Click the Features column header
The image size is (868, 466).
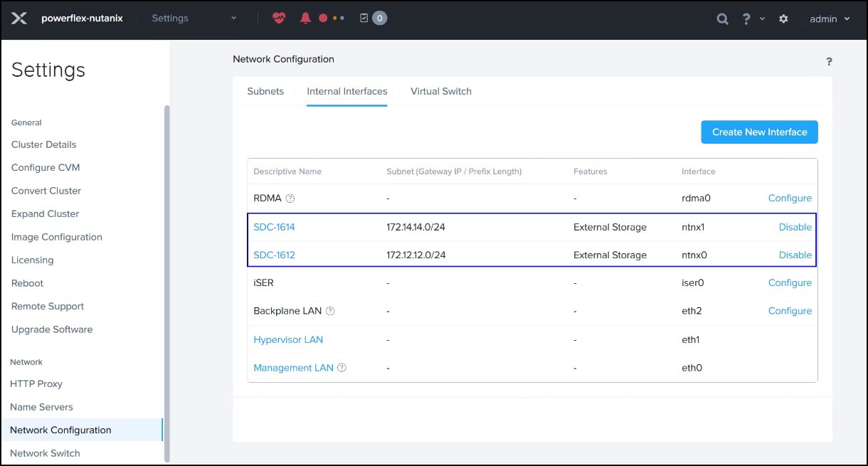tap(590, 171)
